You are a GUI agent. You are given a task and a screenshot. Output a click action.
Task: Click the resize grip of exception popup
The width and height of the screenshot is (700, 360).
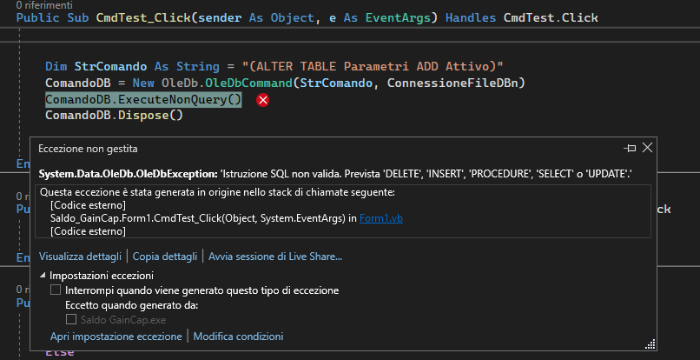650,343
